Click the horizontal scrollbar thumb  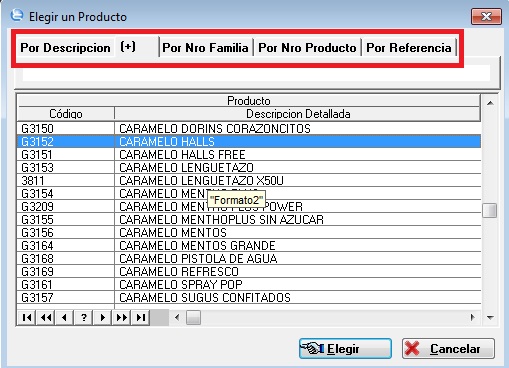(x=193, y=317)
